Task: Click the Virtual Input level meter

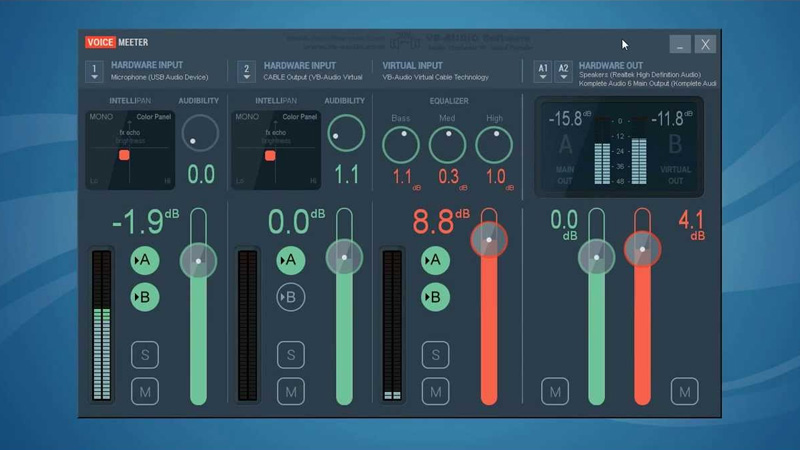Action: [x=392, y=325]
